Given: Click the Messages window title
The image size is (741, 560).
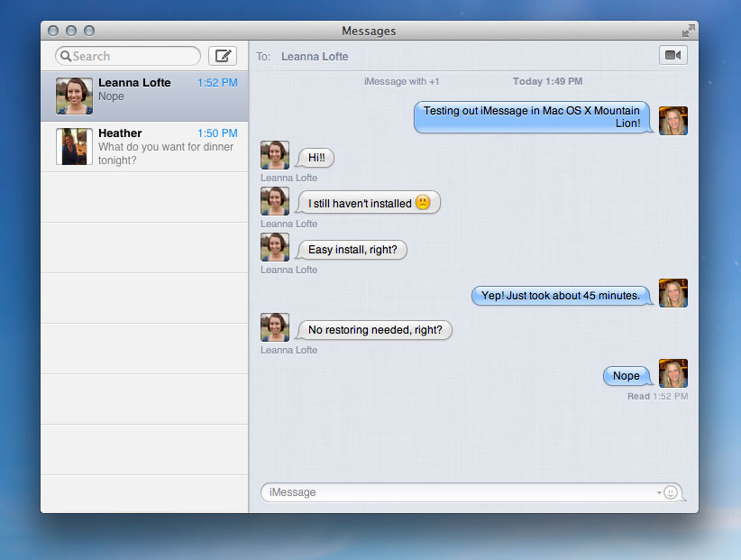Looking at the screenshot, I should (x=369, y=31).
